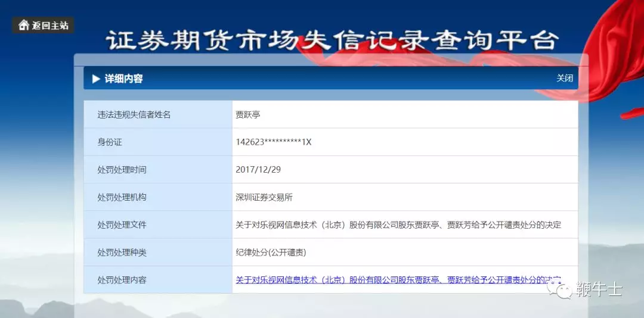Click the home icon beside 返回主站
This screenshot has height=318, width=644.
point(24,25)
